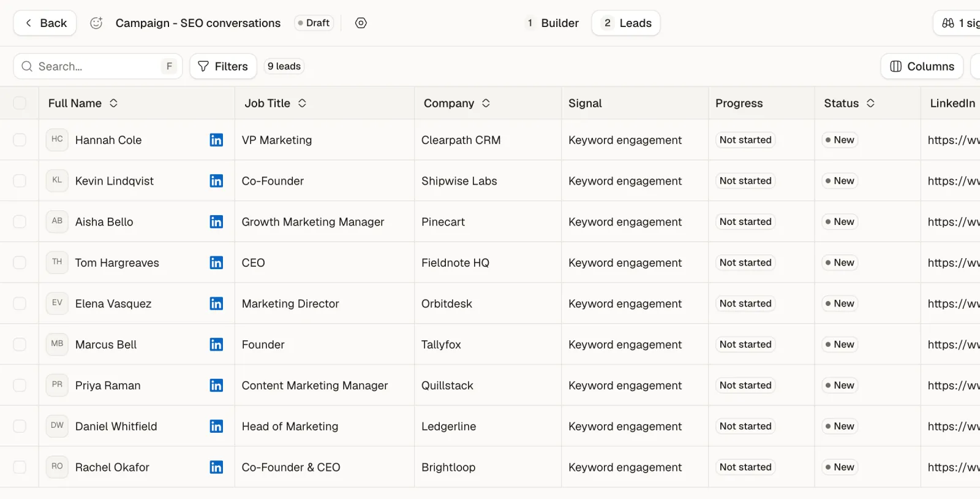Click the 9 leads count badge
The height and width of the screenshot is (499, 980).
pyautogui.click(x=284, y=66)
